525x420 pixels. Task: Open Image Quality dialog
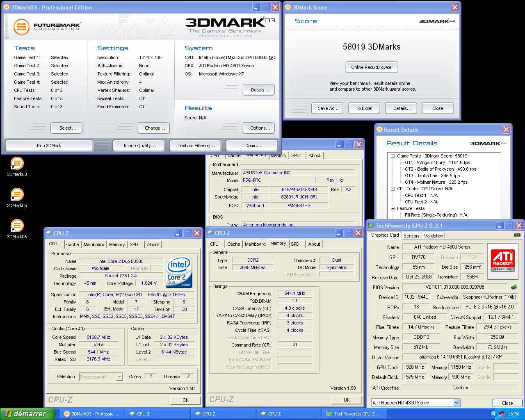click(x=139, y=146)
